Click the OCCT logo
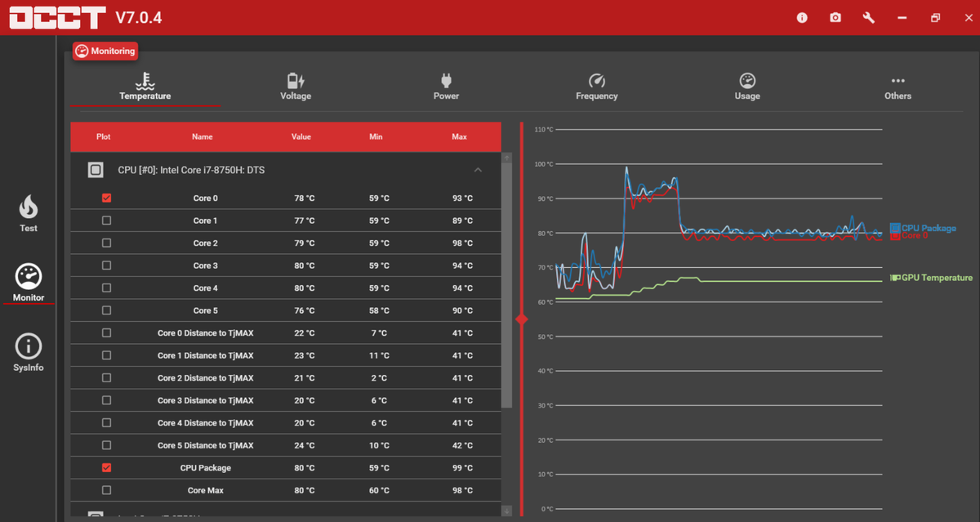 click(58, 18)
